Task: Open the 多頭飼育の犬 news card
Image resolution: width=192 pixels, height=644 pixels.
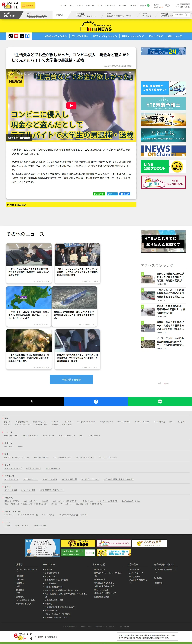Action: (x=29, y=349)
